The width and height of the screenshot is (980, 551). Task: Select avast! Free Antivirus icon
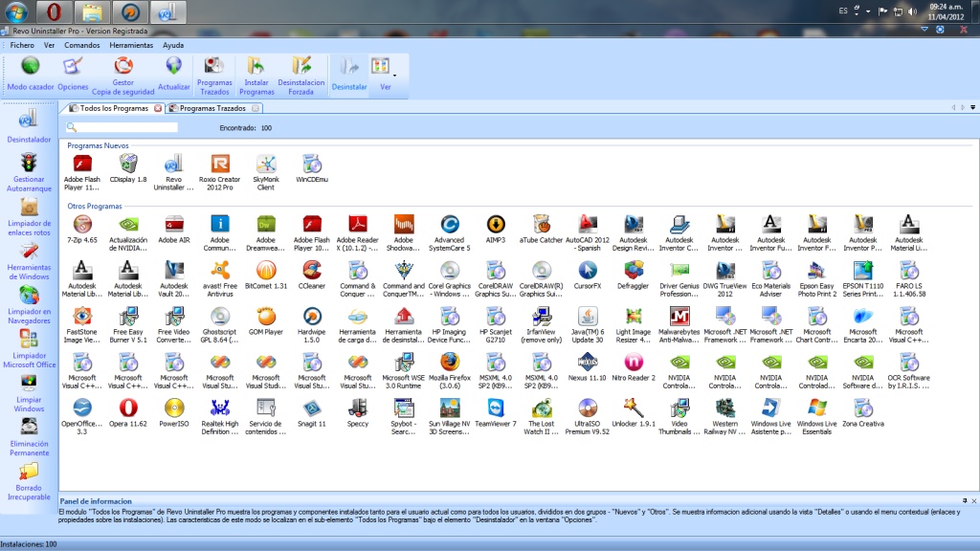click(220, 278)
